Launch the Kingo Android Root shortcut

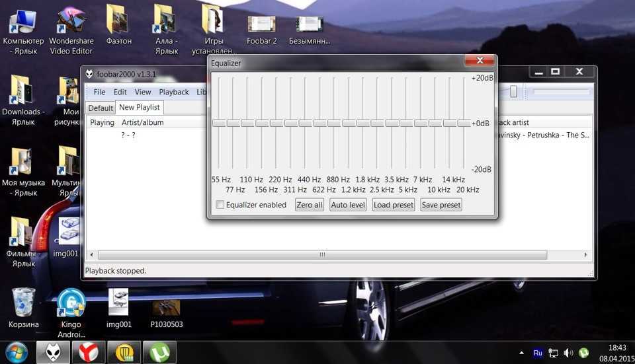71,303
